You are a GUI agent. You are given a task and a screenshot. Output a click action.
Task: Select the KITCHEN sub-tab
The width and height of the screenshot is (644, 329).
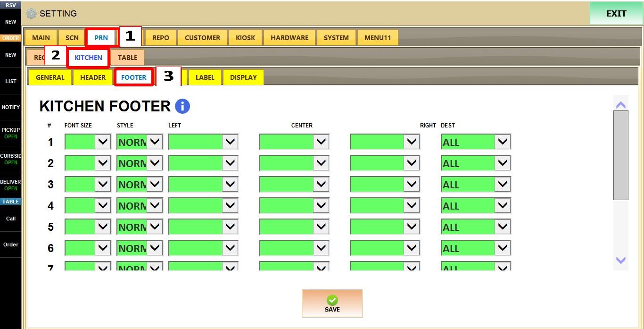pyautogui.click(x=88, y=58)
